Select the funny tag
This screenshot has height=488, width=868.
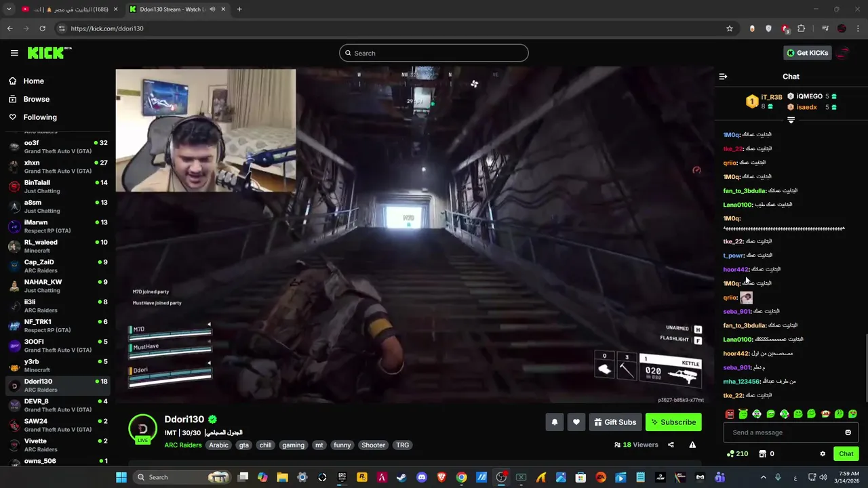point(342,445)
